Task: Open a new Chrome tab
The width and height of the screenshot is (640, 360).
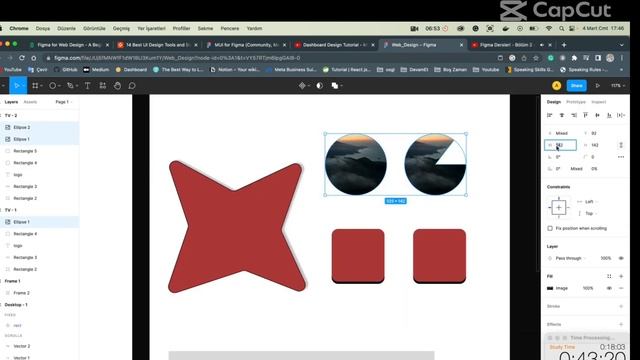Action: point(564,45)
